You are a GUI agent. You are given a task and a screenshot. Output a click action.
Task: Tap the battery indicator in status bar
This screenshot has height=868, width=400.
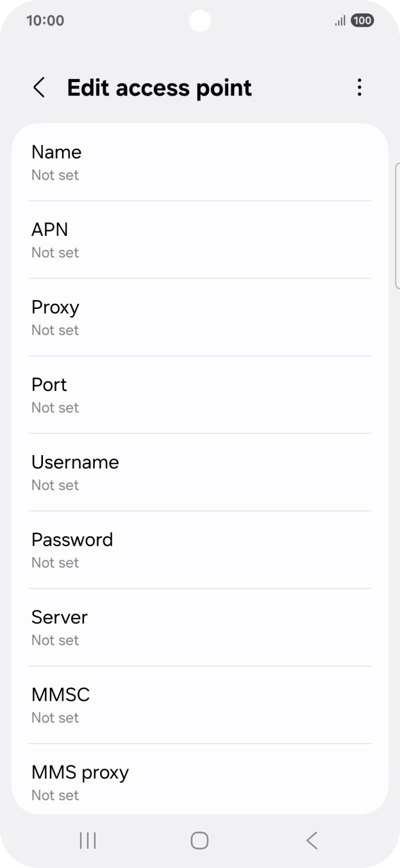tap(362, 21)
